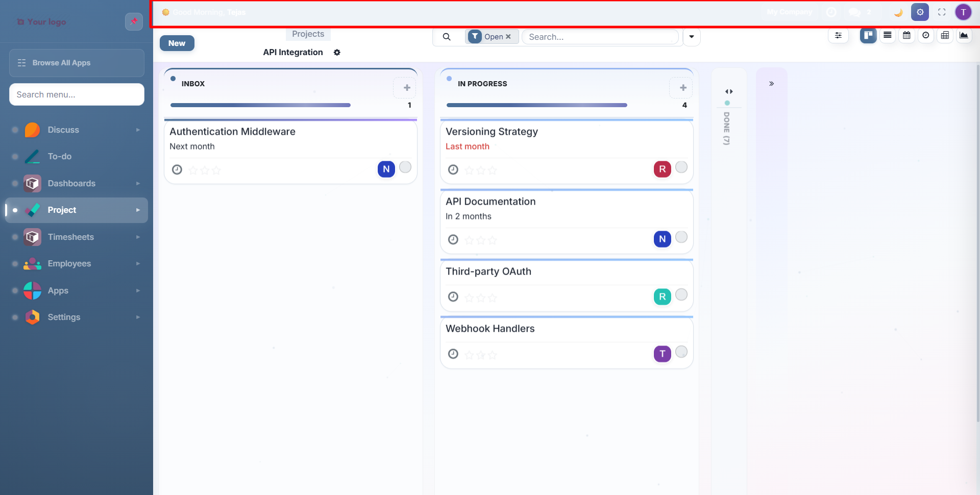Click the Search tasks input field
This screenshot has width=980, height=495.
click(600, 36)
